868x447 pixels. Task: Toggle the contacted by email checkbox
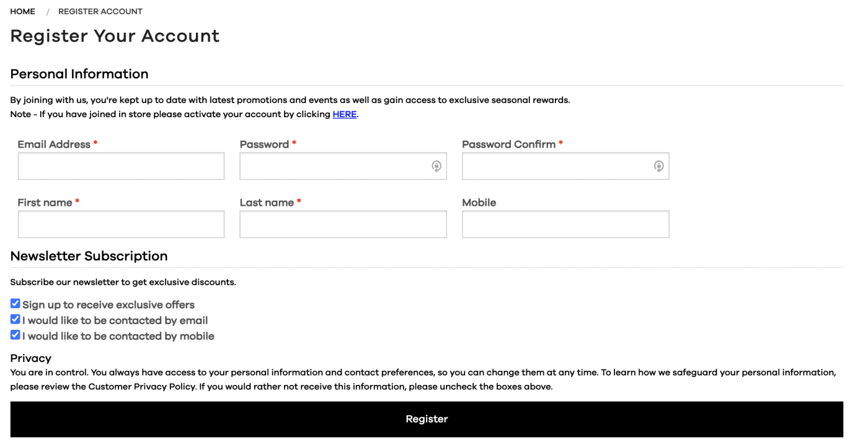pos(15,319)
